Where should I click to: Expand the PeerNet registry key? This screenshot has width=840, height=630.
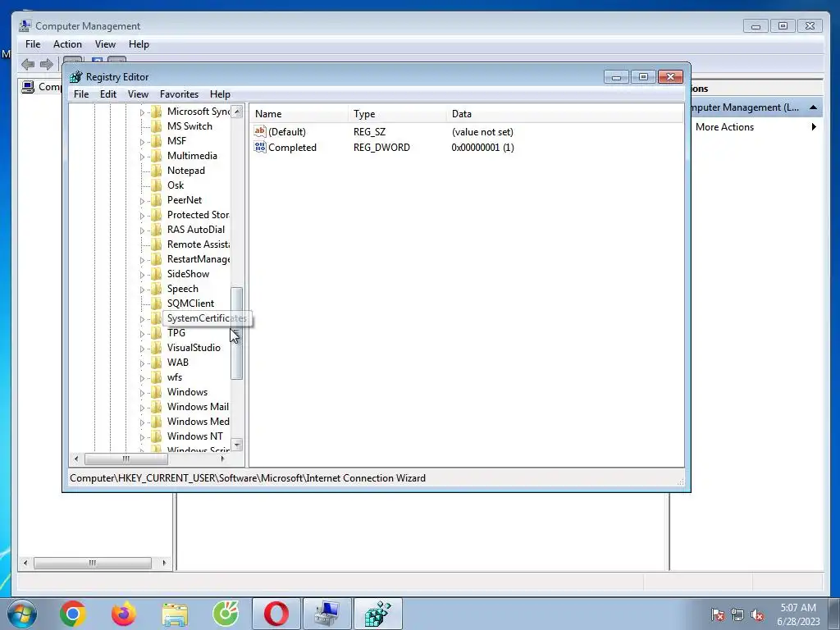142,201
